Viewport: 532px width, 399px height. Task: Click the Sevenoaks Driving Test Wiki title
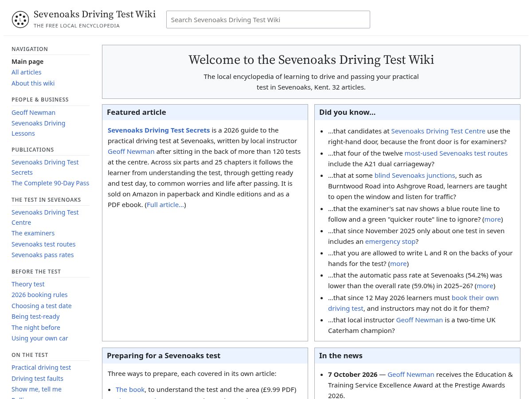click(x=94, y=14)
